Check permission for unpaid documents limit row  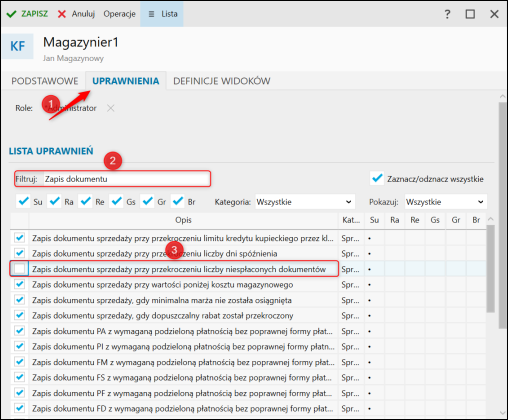20,269
